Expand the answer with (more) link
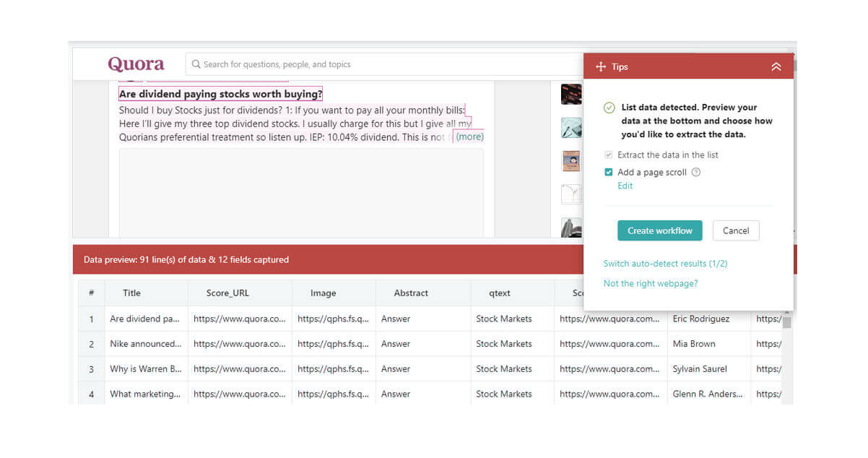The image size is (868, 458). coord(469,137)
